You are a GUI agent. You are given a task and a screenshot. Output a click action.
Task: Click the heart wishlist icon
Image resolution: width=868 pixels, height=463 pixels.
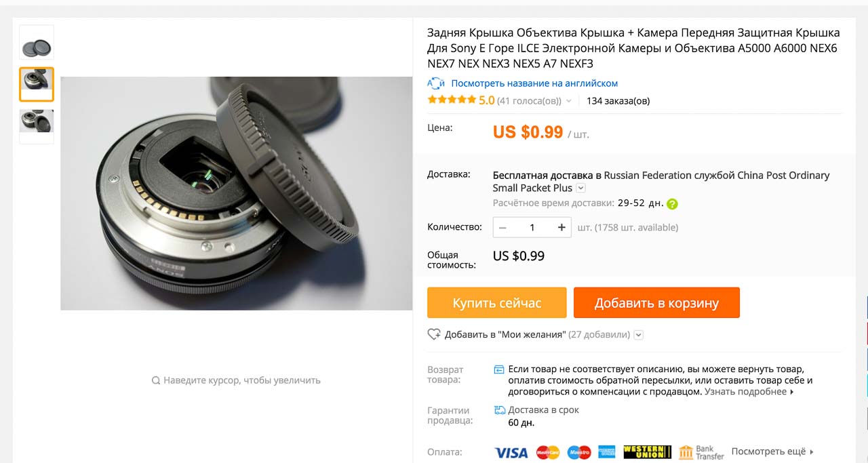tap(434, 334)
